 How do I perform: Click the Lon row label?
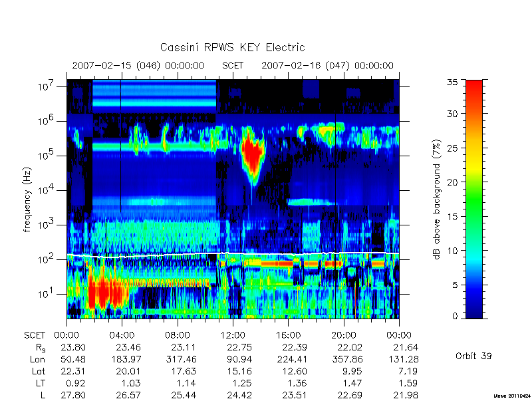coord(37,359)
